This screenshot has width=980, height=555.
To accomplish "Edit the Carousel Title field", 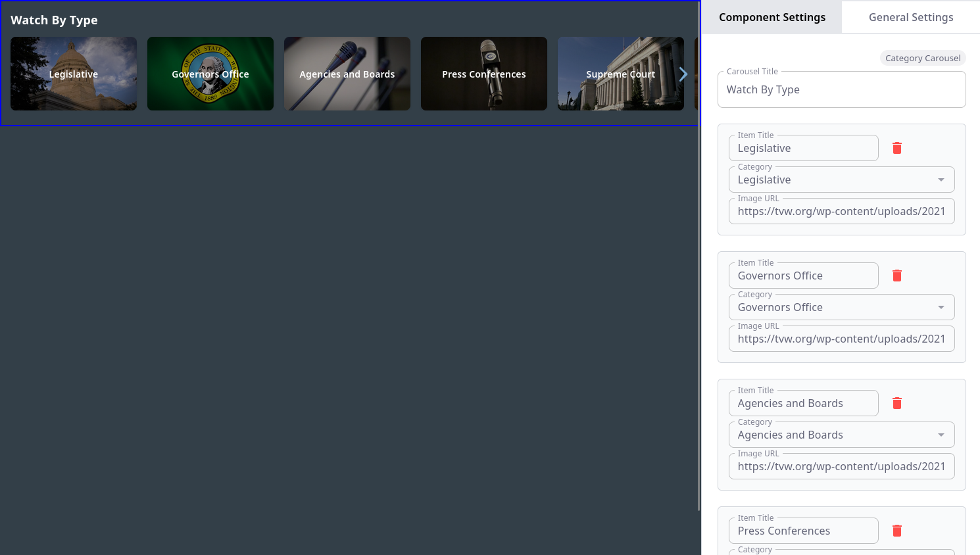I will tap(841, 89).
